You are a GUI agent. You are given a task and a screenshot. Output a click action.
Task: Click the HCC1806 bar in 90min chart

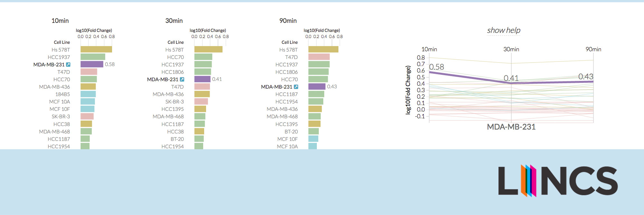[318, 72]
